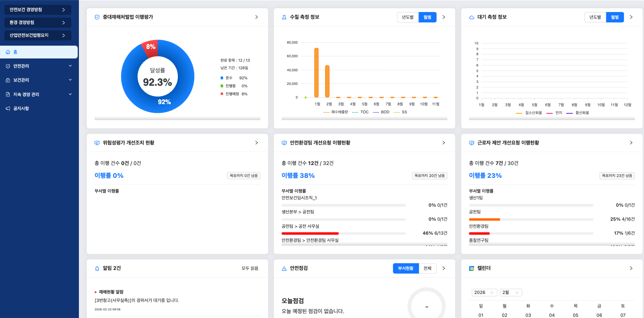The image size is (644, 318).
Task: Click the 지속 경영 관리 document icon
Action: (x=8, y=95)
